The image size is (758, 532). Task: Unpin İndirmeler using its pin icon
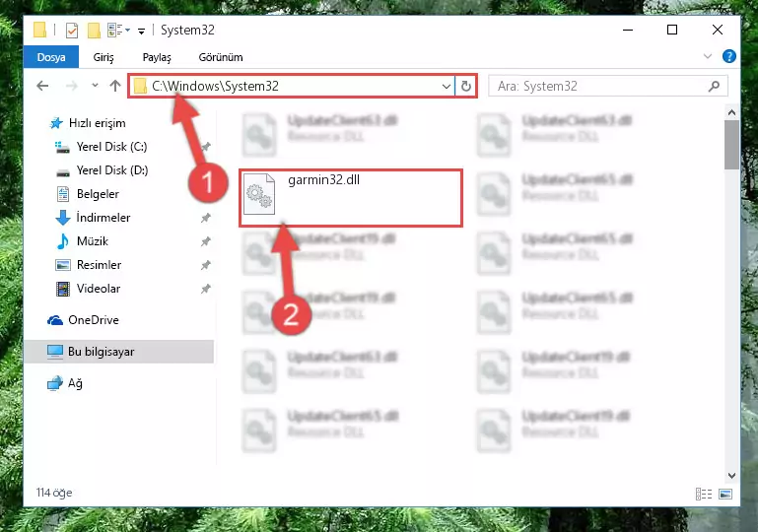click(x=206, y=218)
